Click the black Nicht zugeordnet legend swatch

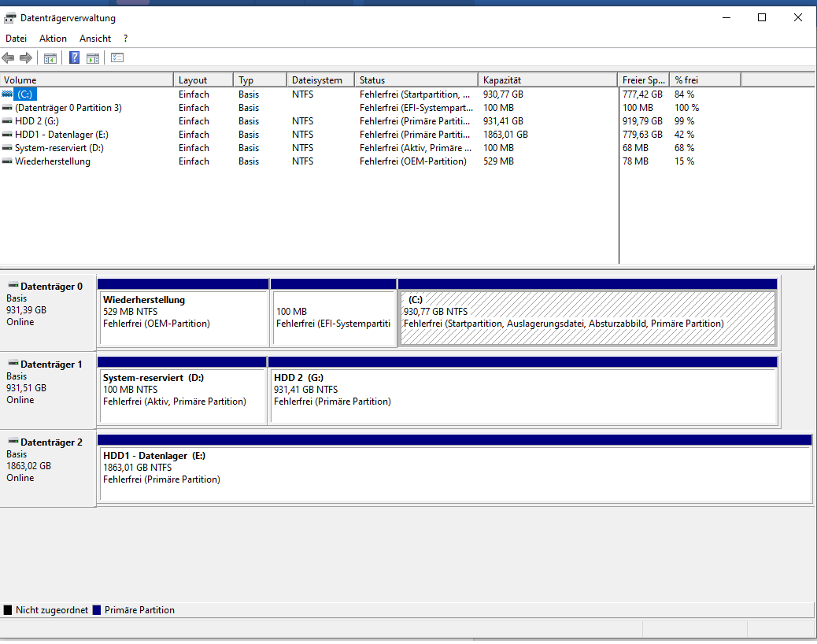point(8,610)
